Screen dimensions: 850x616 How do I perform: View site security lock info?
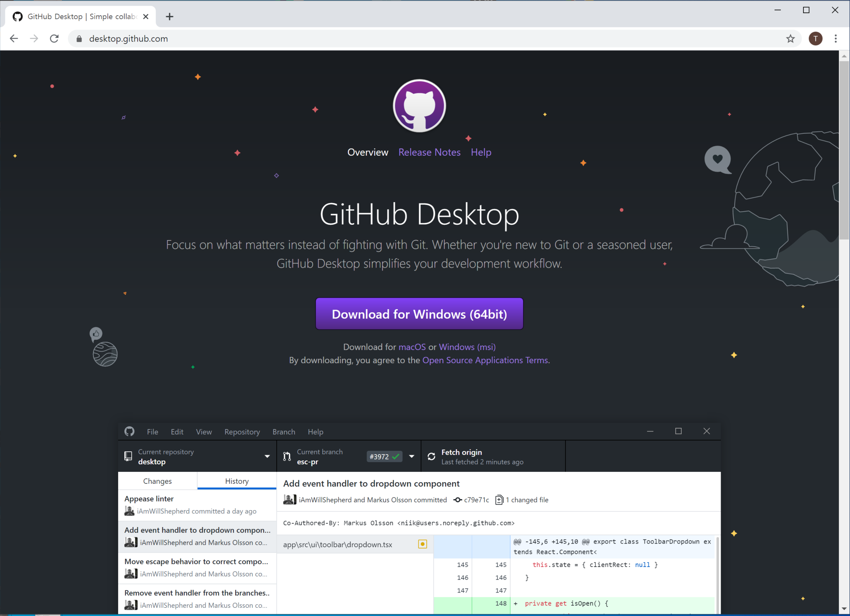[79, 39]
